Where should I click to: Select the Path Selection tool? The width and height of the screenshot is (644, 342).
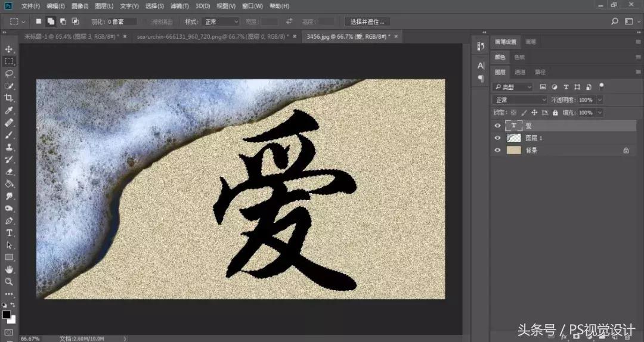9,245
